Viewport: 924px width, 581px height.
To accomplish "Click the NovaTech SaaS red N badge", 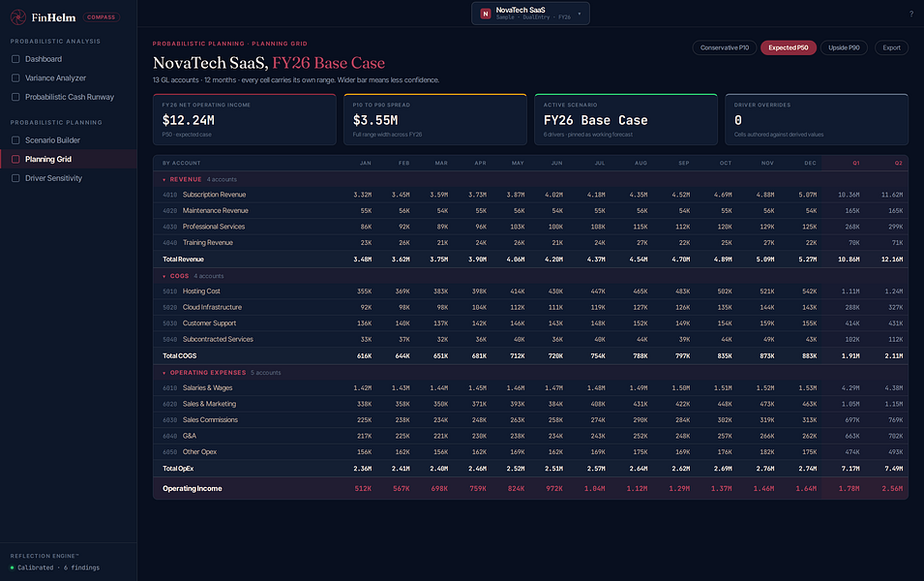I will [x=486, y=14].
